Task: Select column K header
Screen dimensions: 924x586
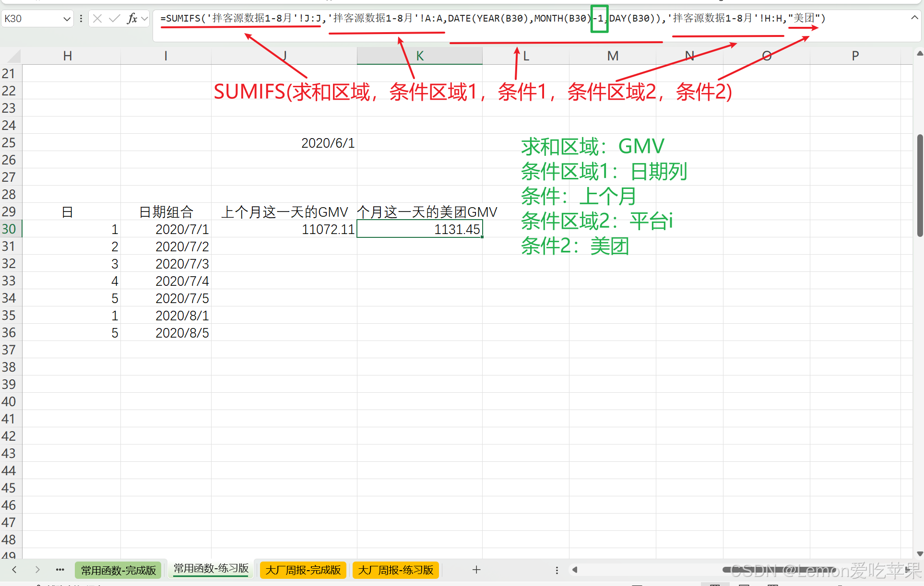Action: coord(420,56)
